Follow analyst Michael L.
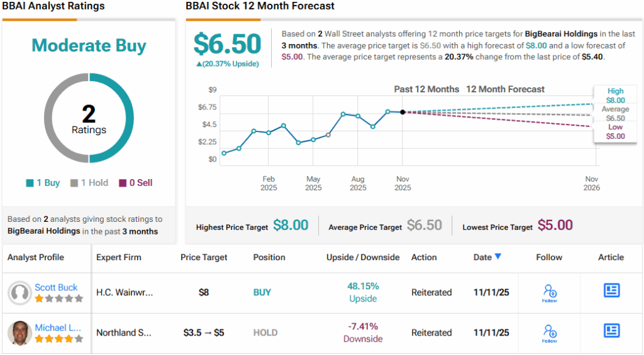The height and width of the screenshot is (355, 644). [550, 333]
